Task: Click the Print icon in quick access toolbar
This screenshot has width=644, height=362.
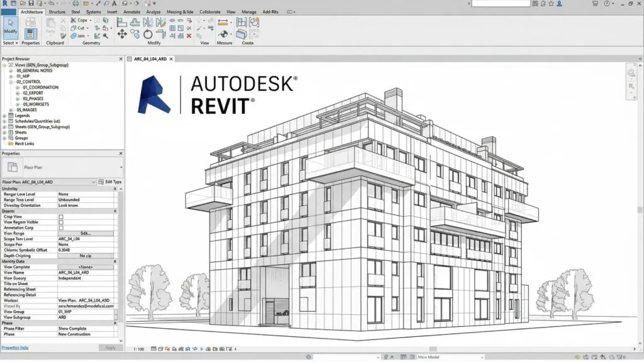Action: pyautogui.click(x=75, y=3)
